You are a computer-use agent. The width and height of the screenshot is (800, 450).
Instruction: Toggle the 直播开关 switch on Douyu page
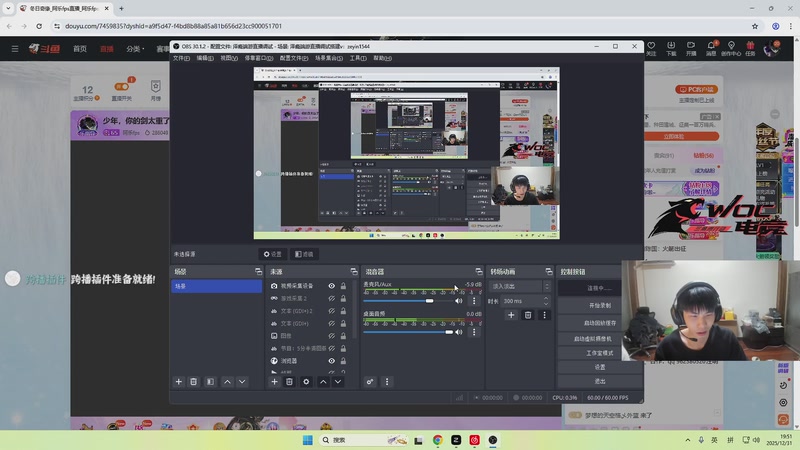coord(121,86)
